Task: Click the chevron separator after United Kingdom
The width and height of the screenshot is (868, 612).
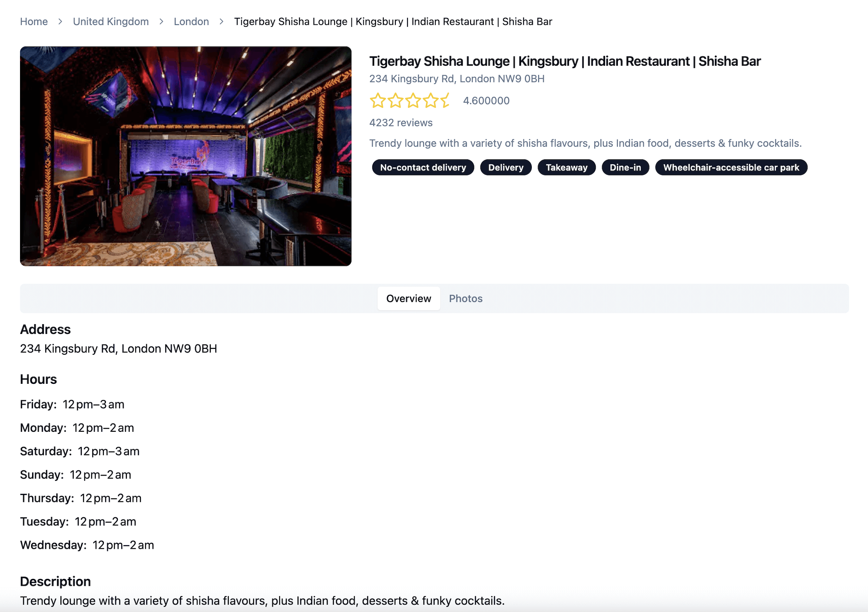Action: [x=161, y=22]
